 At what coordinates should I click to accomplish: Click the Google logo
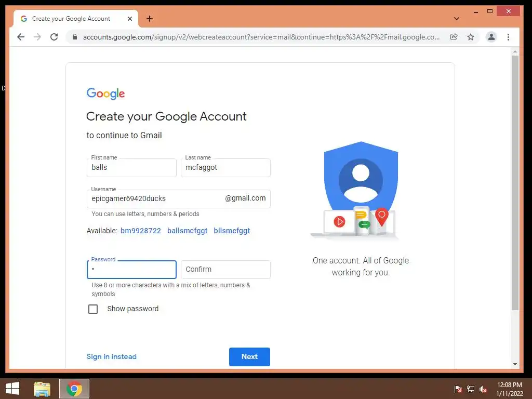pyautogui.click(x=105, y=94)
